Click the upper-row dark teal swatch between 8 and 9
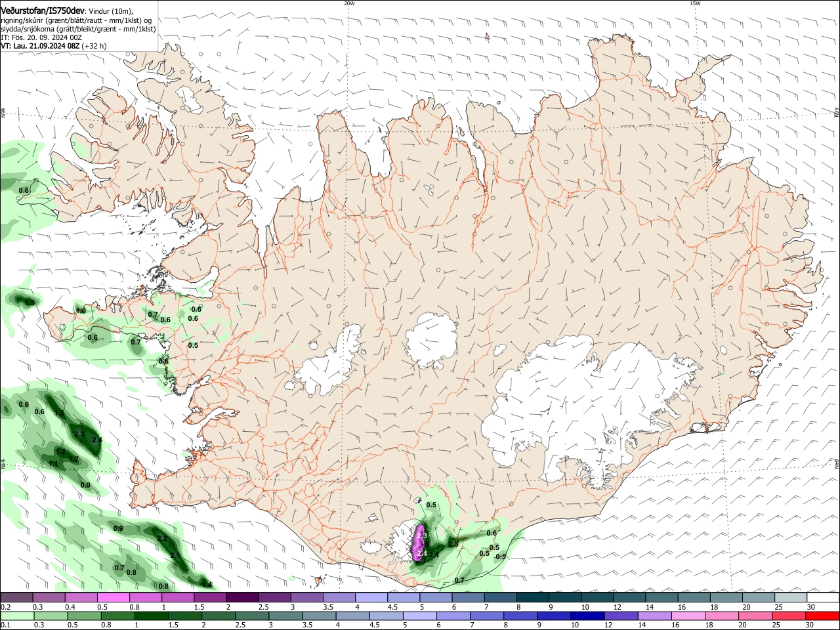840x630 pixels. (532, 598)
